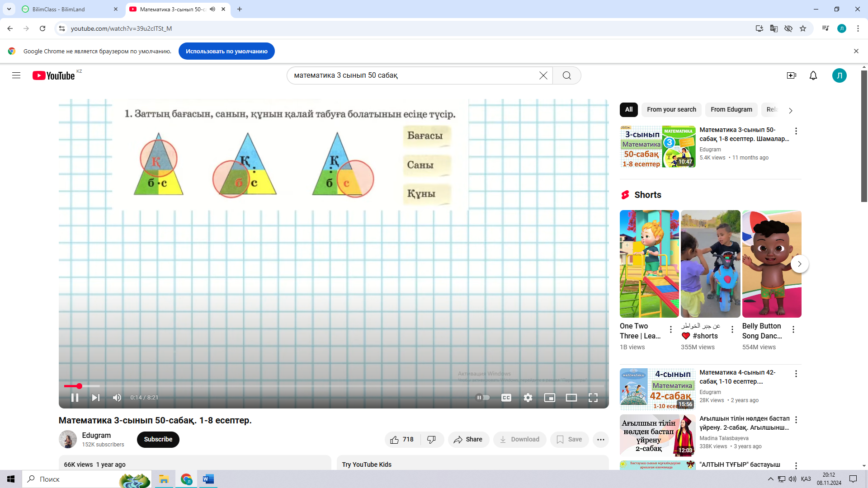This screenshot has width=868, height=488.
Task: Open more actions ellipsis below video
Action: [x=600, y=439]
